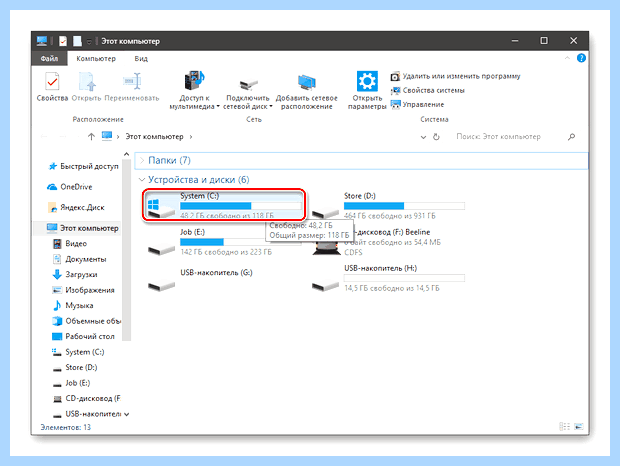The height and width of the screenshot is (466, 620).
Task: Click the Store (D:) usage bar
Action: tap(404, 206)
